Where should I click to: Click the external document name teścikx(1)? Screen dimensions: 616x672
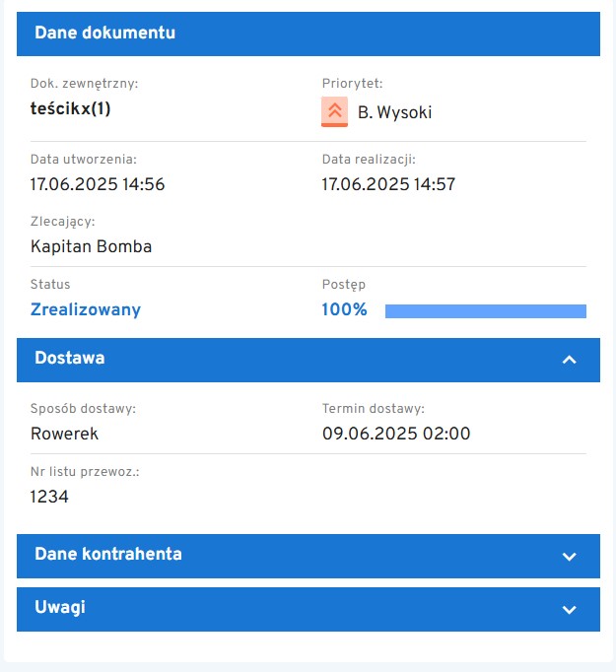[x=71, y=108]
